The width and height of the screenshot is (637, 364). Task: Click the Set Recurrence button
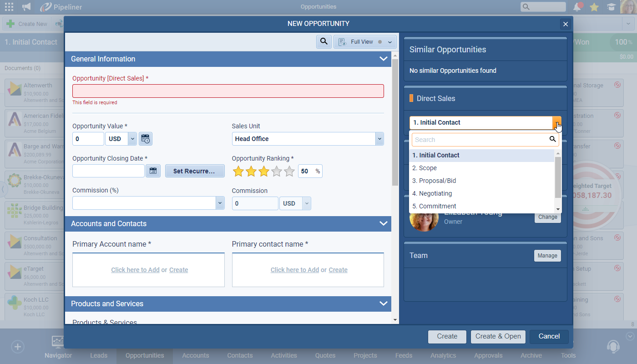click(194, 171)
